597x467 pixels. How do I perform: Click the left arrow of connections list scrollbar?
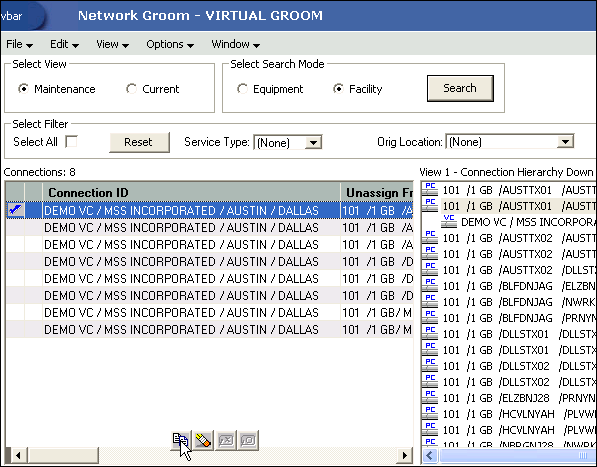click(18, 455)
